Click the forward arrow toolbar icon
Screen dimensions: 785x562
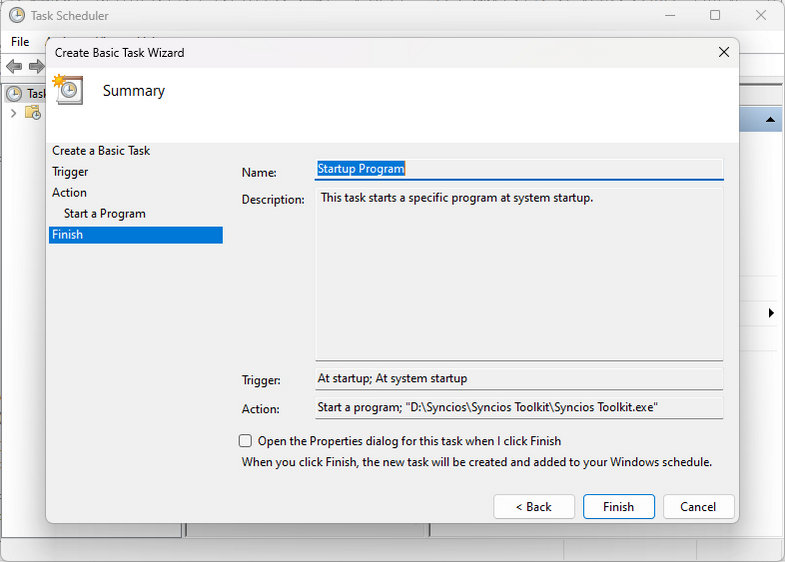pyautogui.click(x=36, y=66)
